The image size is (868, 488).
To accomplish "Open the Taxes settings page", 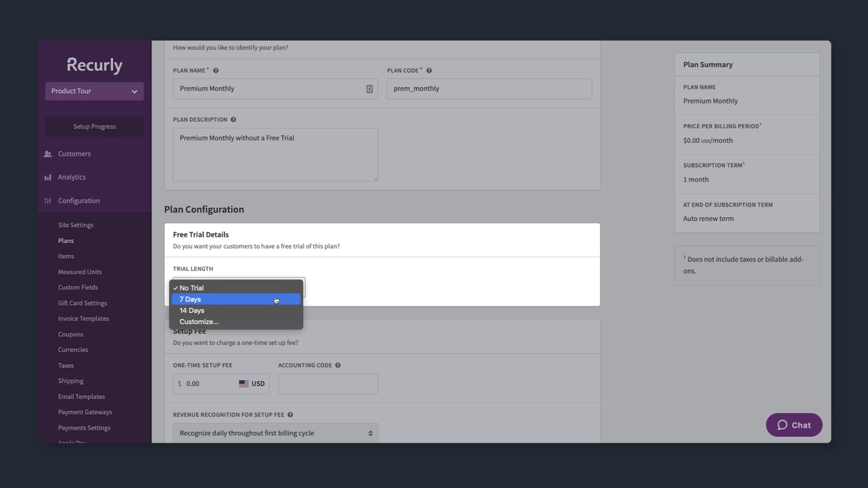I will 65,365.
